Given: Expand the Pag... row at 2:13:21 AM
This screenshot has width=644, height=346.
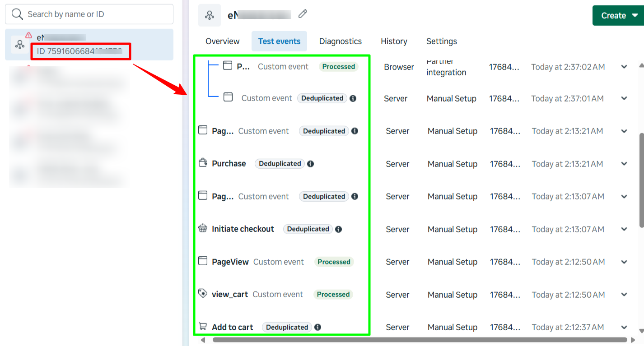Looking at the screenshot, I should tap(624, 131).
